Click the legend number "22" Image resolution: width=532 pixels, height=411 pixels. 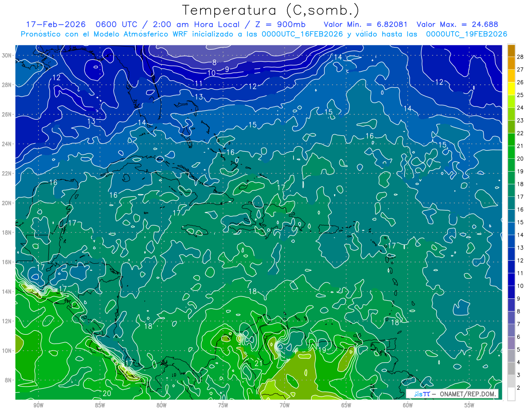tap(521, 133)
